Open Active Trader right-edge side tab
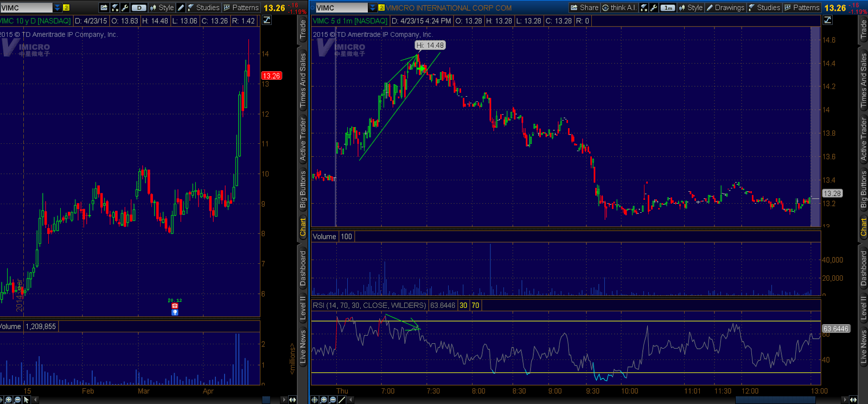Screen dimensions: 868x404 [863, 138]
